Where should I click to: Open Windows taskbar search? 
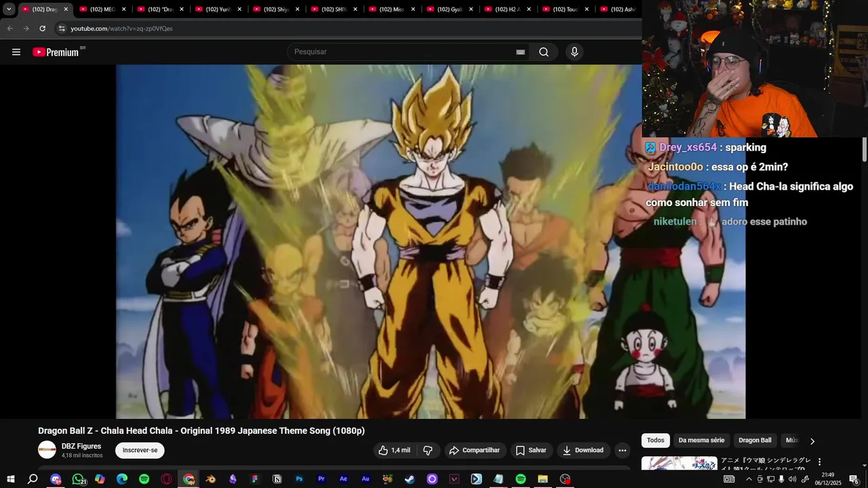pos(33,479)
